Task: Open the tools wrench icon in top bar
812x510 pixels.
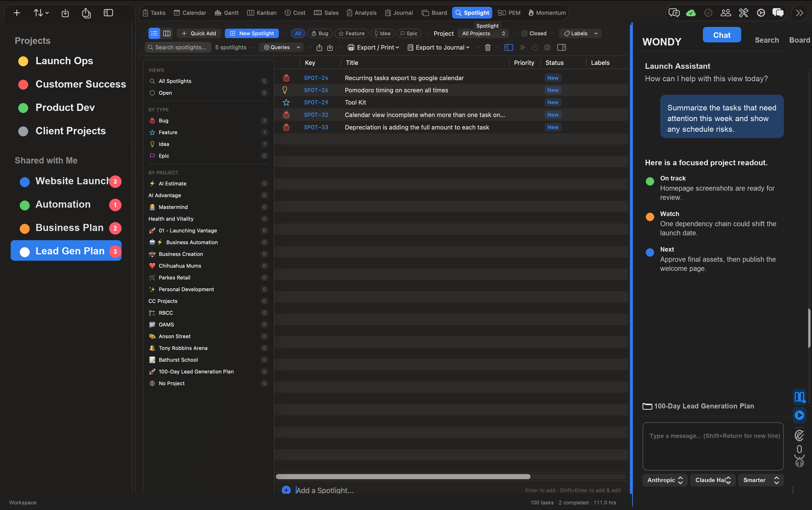Action: point(743,13)
